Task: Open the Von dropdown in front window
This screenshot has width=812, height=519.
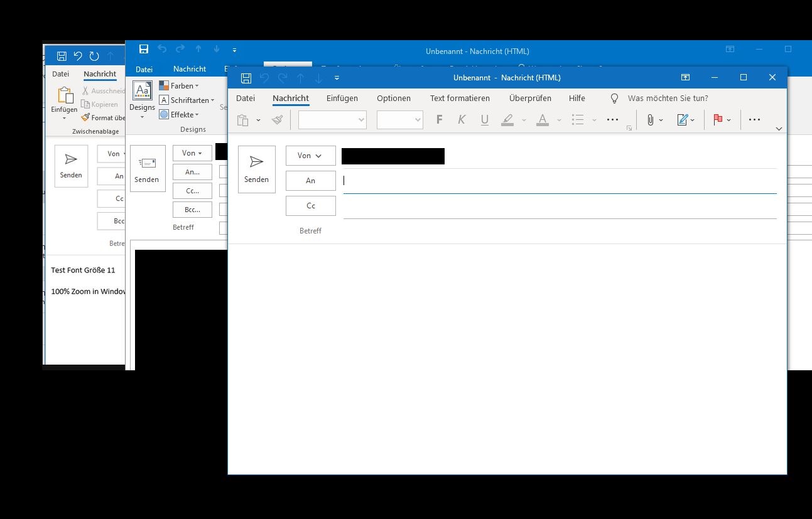Action: click(x=310, y=156)
